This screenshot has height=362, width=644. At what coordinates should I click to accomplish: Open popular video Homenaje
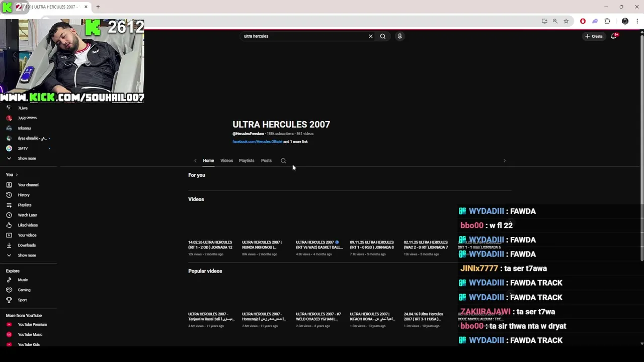click(x=264, y=317)
